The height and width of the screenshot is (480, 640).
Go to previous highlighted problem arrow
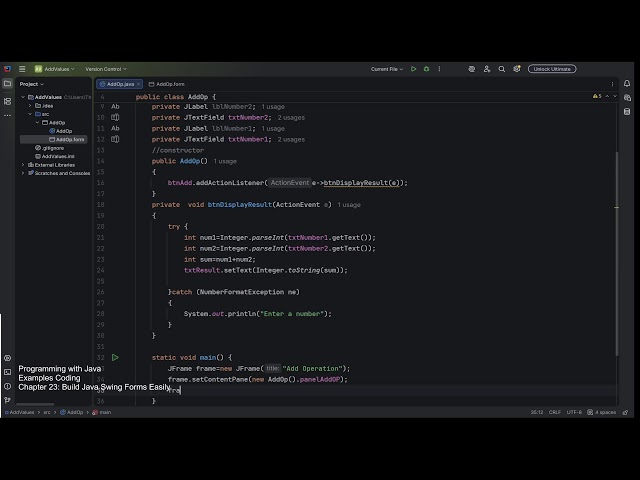point(607,96)
